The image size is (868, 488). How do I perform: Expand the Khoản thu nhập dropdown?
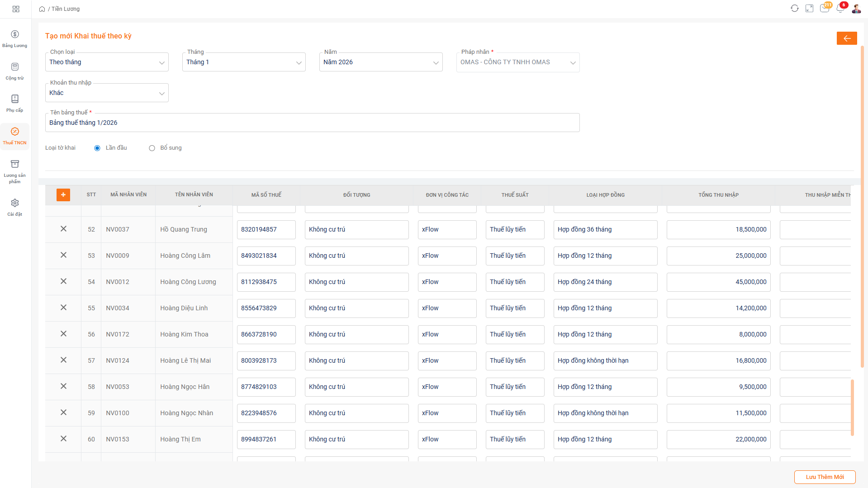pyautogui.click(x=107, y=93)
